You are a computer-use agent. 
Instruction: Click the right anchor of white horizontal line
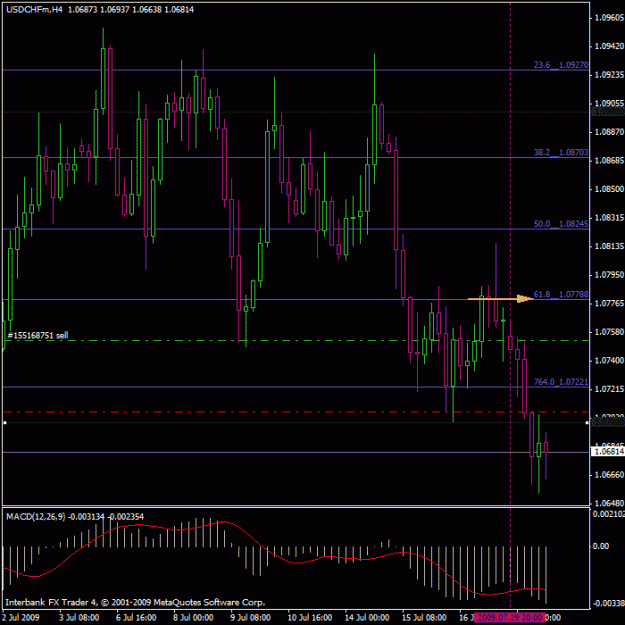[587, 422]
